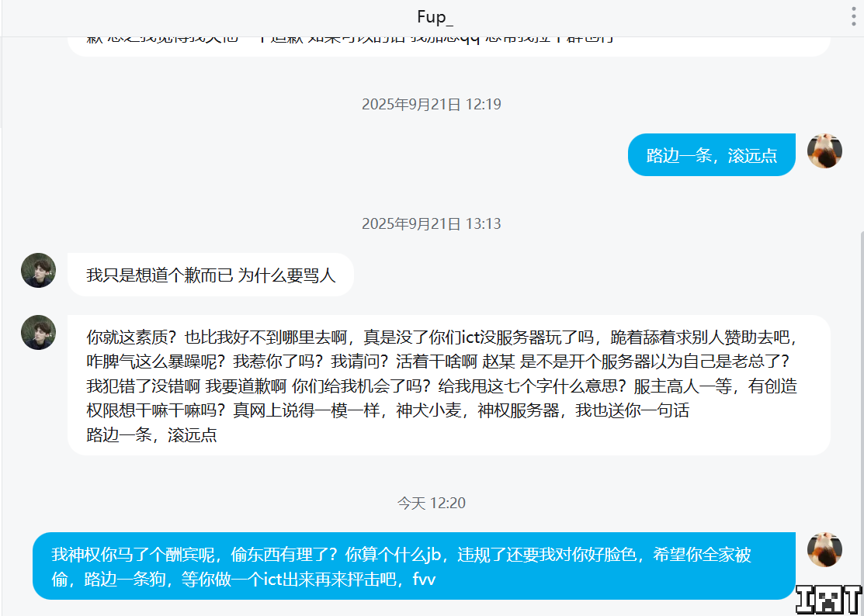Click avatar next to "我只是想道个歉而已" message
Viewport: 864px width, 616px height.
pos(38,271)
